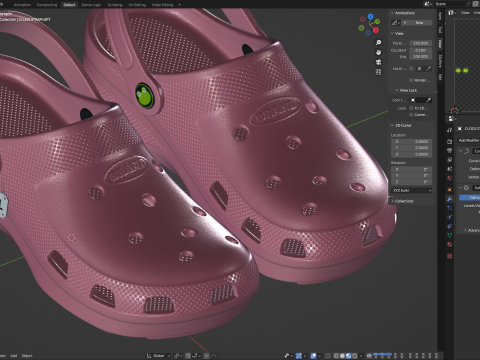Click the Lock to Object eyedropper icon

(x=428, y=100)
